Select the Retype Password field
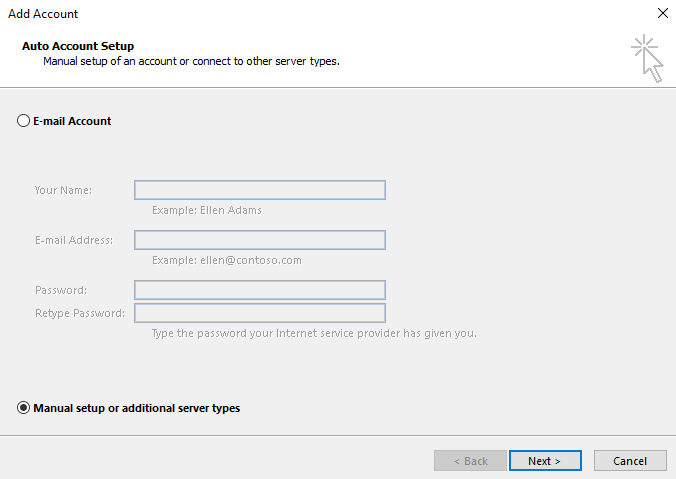The image size is (676, 479). [x=260, y=313]
